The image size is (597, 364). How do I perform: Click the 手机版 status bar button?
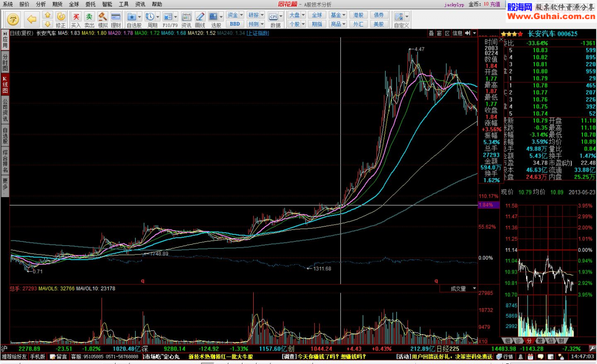[x=38, y=357]
